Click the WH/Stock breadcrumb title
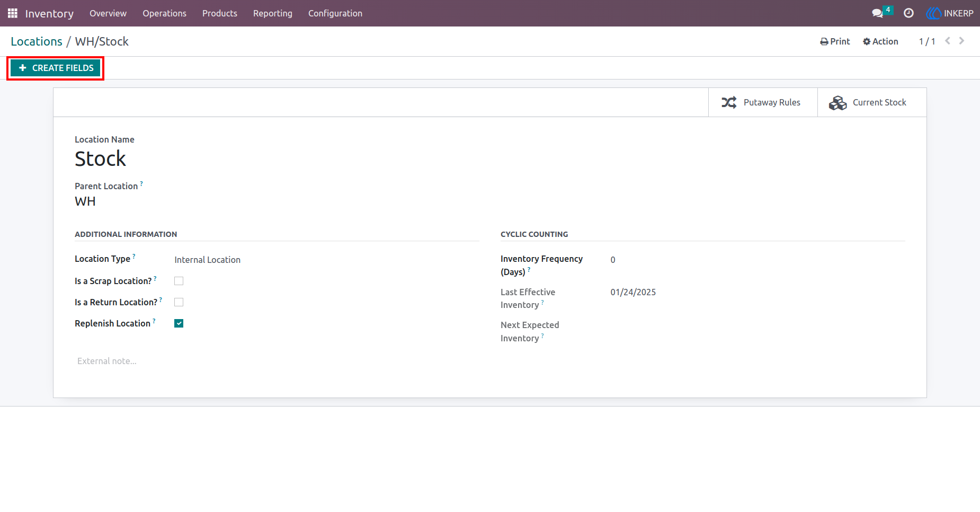This screenshot has height=512, width=980. coord(102,41)
